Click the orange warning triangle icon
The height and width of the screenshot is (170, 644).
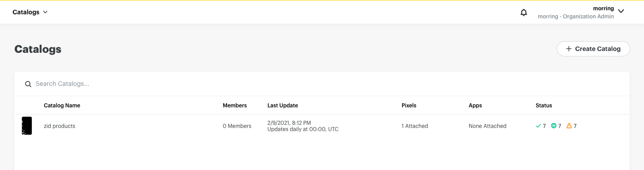[x=569, y=126]
